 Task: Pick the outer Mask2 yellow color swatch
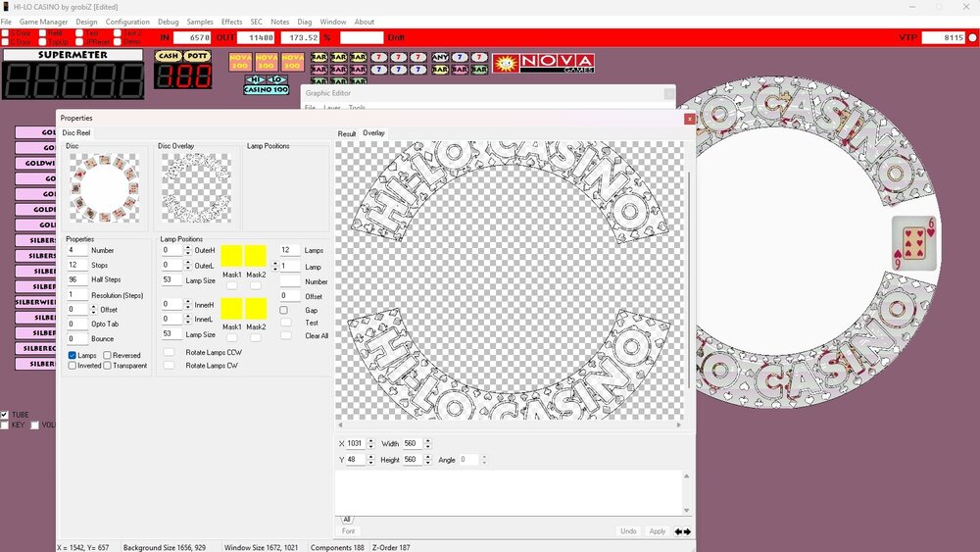coord(256,256)
